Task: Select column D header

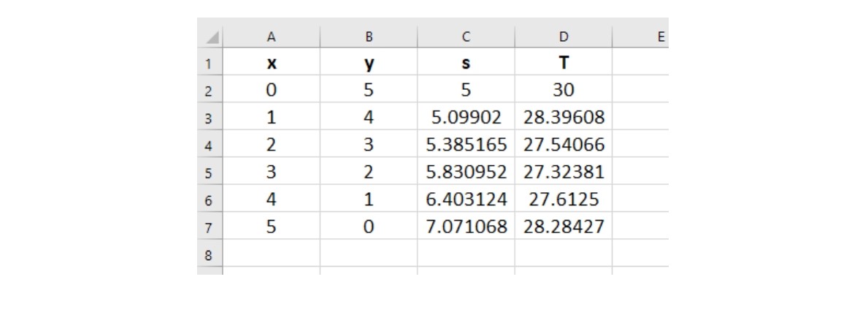Action: [x=564, y=37]
